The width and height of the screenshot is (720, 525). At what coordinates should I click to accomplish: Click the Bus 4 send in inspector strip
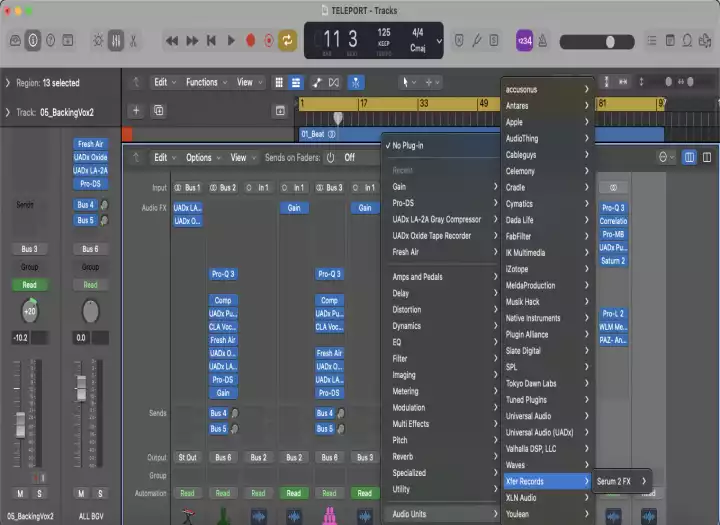pyautogui.click(x=85, y=205)
